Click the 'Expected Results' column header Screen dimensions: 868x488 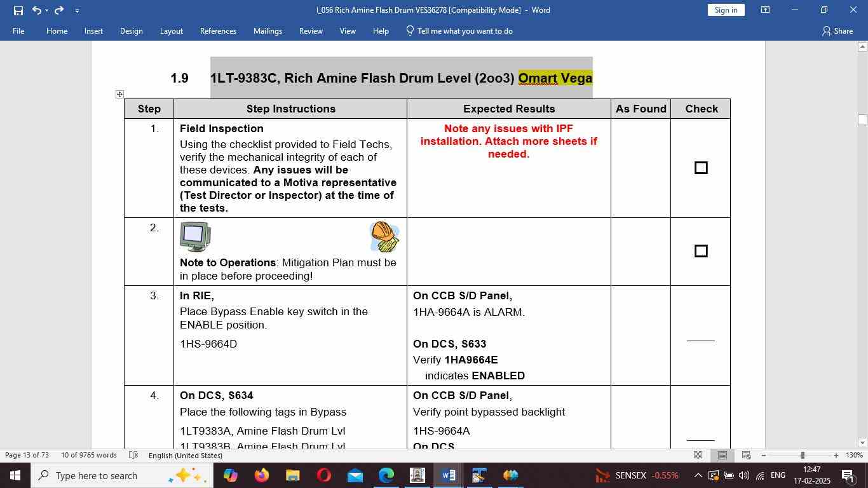tap(509, 109)
